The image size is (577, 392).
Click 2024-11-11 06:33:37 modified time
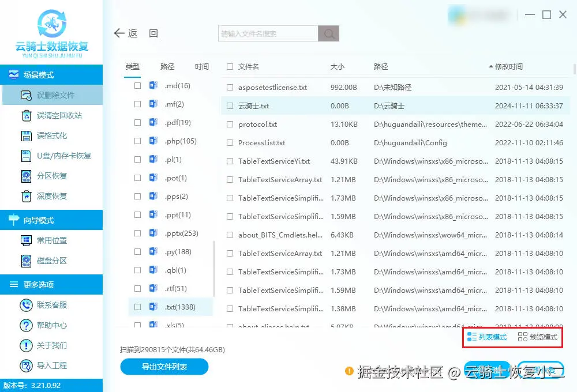tap(529, 106)
